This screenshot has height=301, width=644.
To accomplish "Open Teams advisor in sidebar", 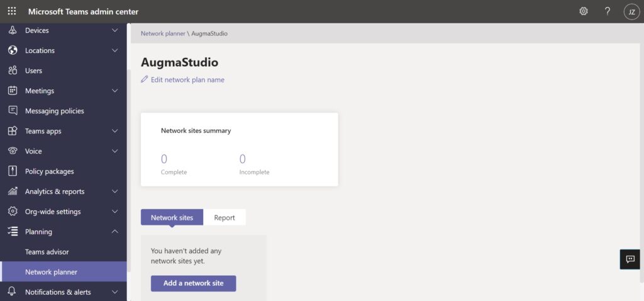I will [47, 252].
